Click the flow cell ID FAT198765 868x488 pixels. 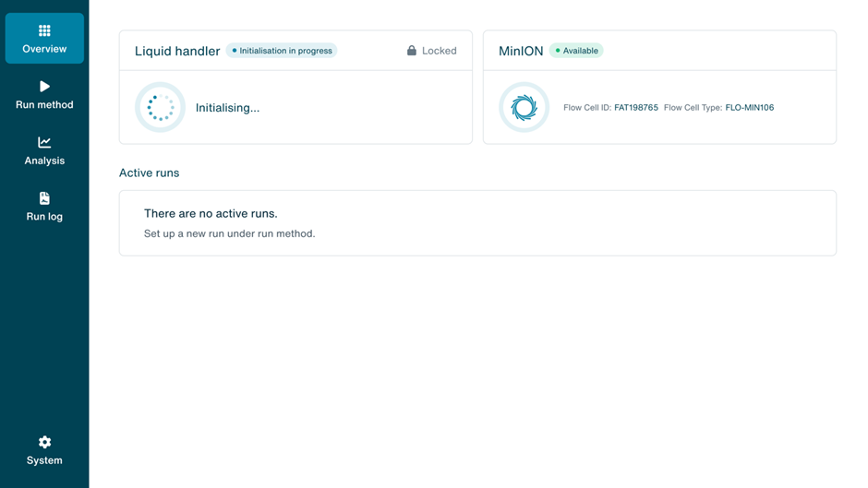coord(636,107)
